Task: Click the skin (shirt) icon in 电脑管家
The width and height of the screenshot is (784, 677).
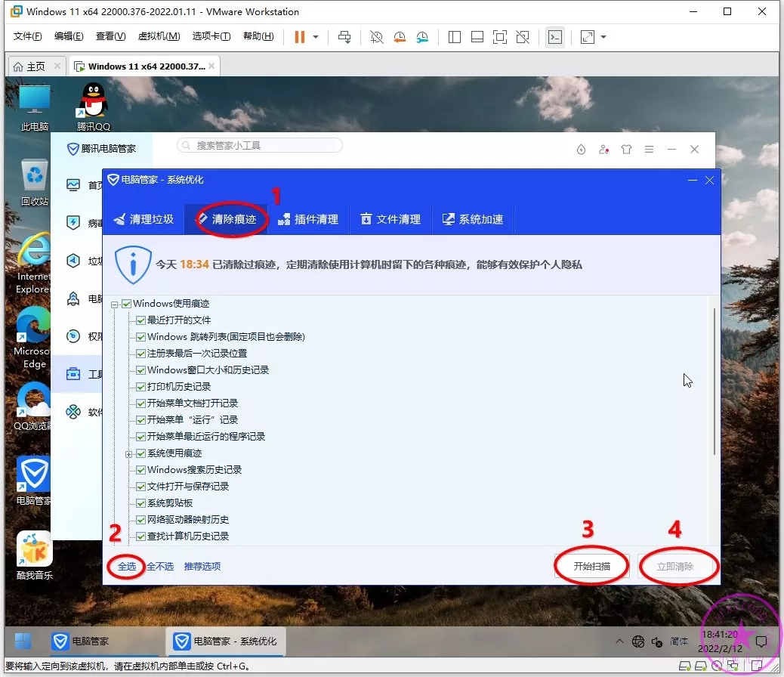Action: coord(626,150)
